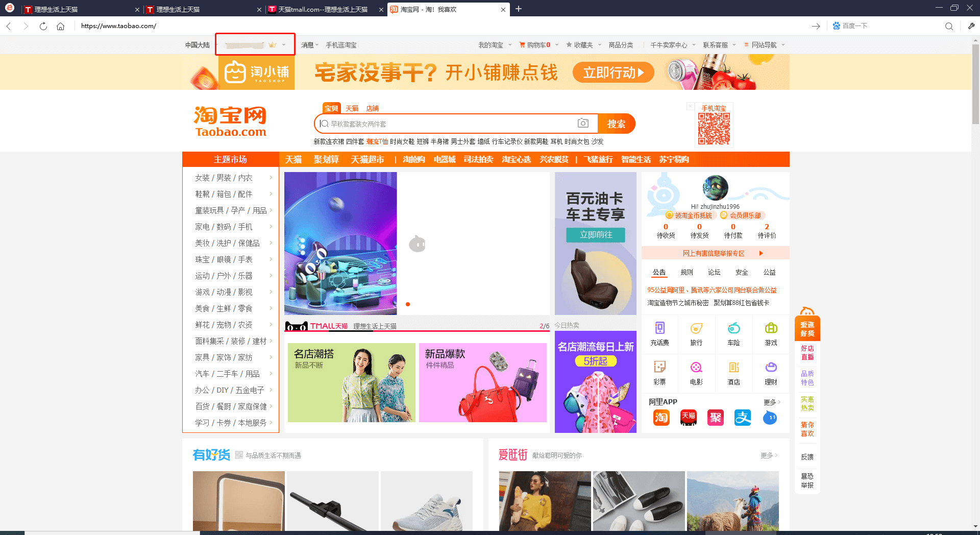Open the Alipay app icon

pyautogui.click(x=743, y=418)
